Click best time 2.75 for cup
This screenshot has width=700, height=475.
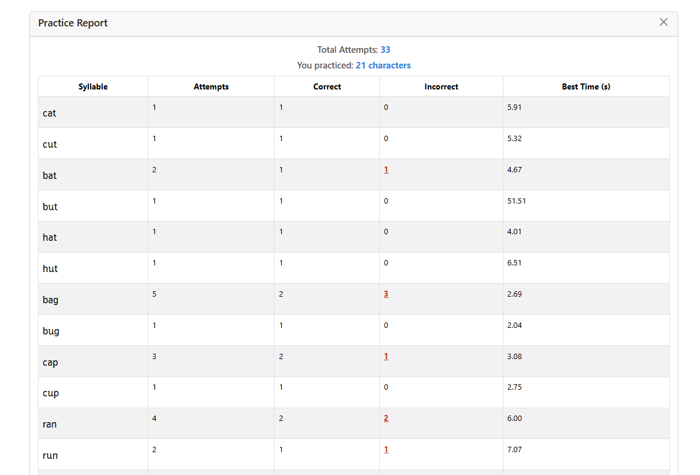point(514,387)
